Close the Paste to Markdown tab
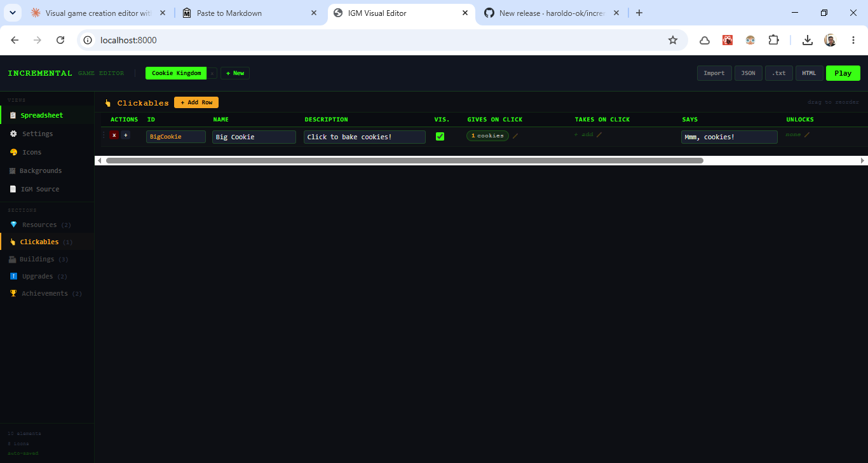 point(314,13)
